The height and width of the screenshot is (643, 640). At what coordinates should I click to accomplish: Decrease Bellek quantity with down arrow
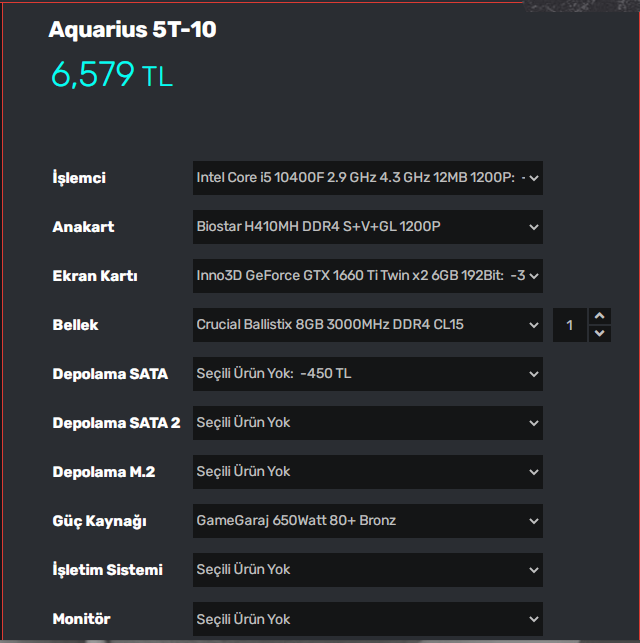pos(599,333)
